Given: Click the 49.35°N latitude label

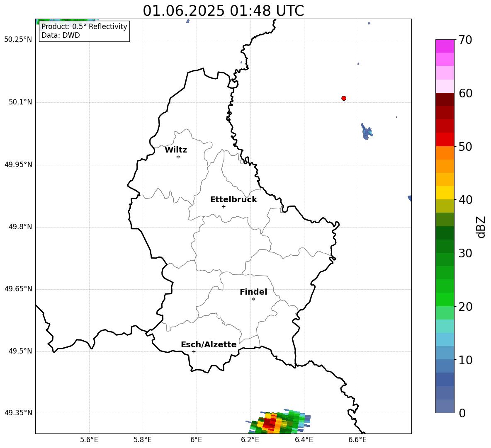Looking at the screenshot, I should tap(18, 413).
